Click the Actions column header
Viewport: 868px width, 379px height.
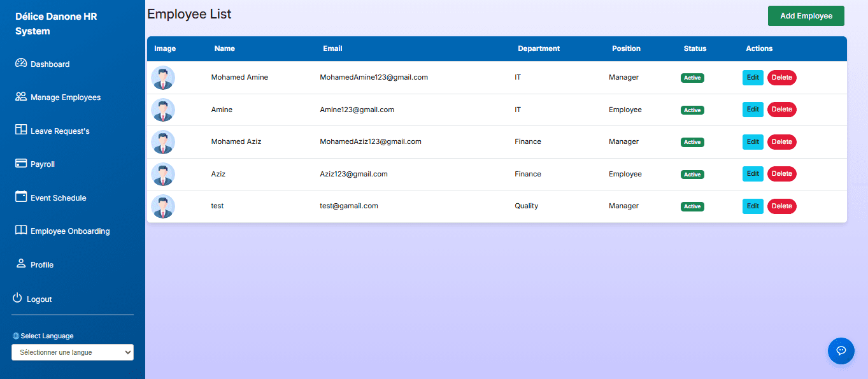point(759,48)
